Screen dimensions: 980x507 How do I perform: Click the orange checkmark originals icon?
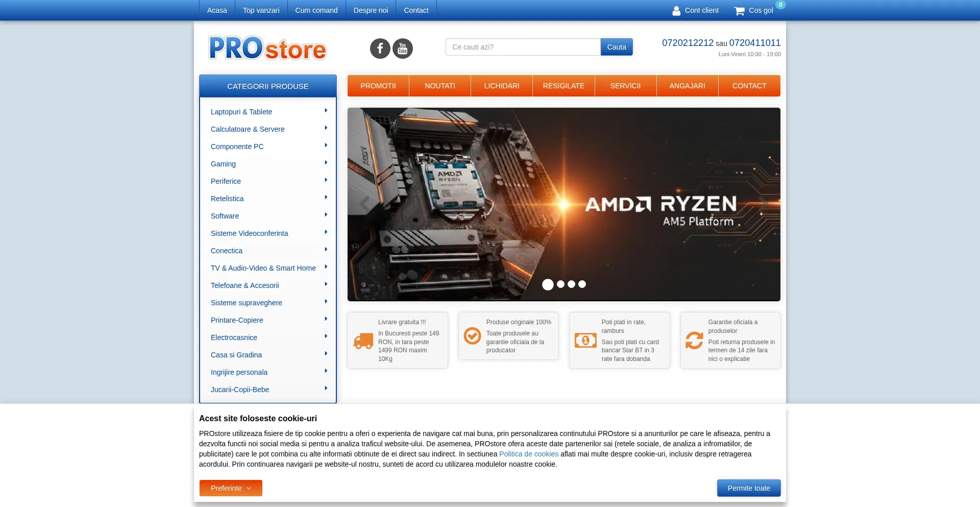[x=473, y=336]
